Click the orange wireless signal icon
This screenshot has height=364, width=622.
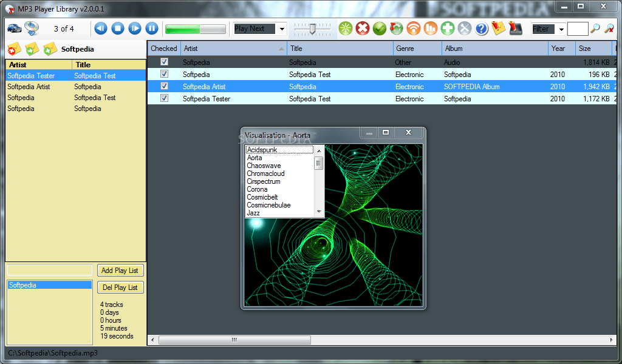click(413, 29)
